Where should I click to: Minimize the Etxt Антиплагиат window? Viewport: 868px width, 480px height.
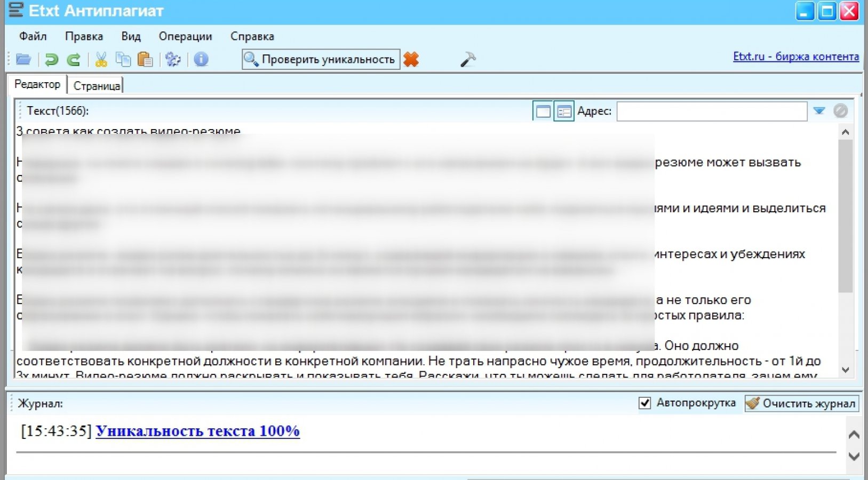pos(805,11)
